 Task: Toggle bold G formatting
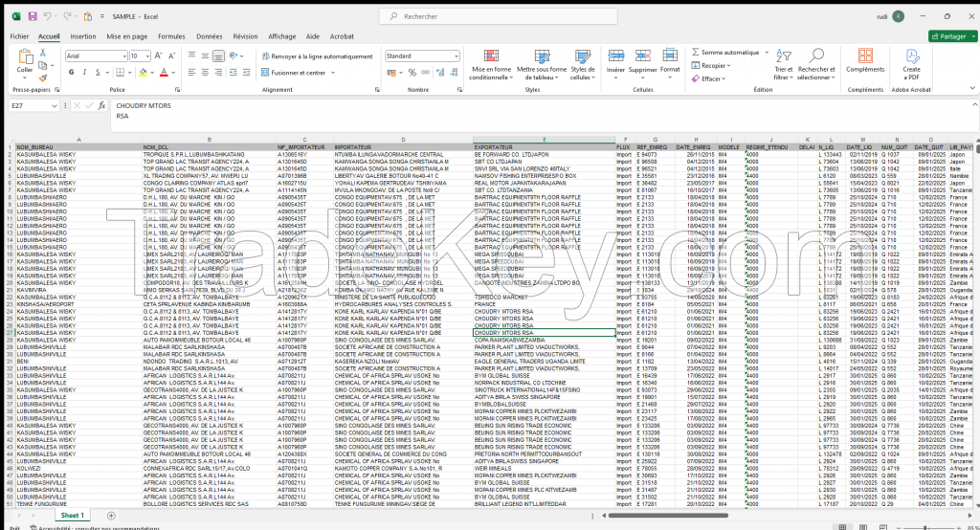pyautogui.click(x=71, y=73)
